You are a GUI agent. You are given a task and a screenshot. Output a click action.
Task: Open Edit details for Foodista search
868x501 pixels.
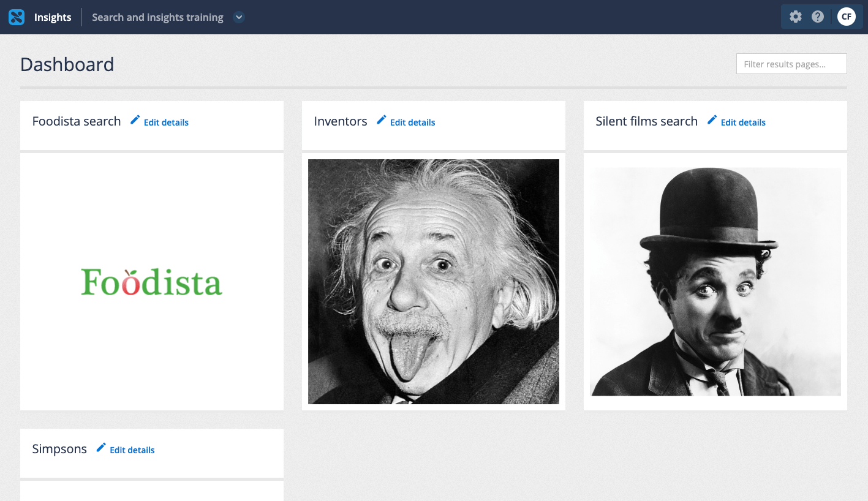pyautogui.click(x=165, y=122)
